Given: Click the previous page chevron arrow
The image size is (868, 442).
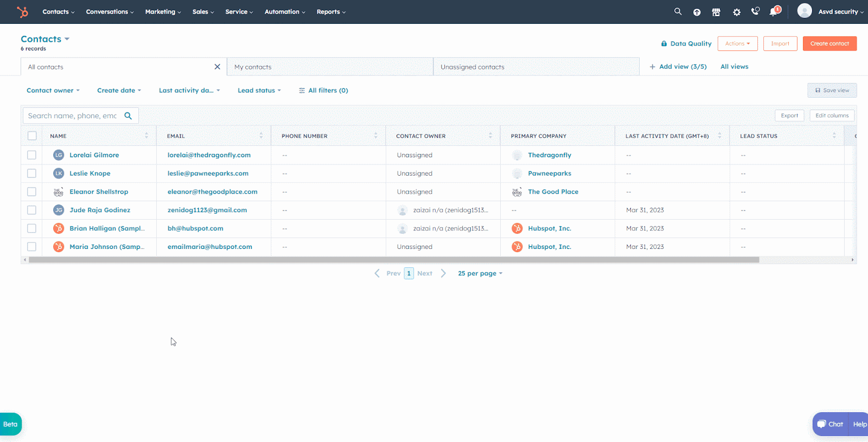Looking at the screenshot, I should pyautogui.click(x=377, y=273).
